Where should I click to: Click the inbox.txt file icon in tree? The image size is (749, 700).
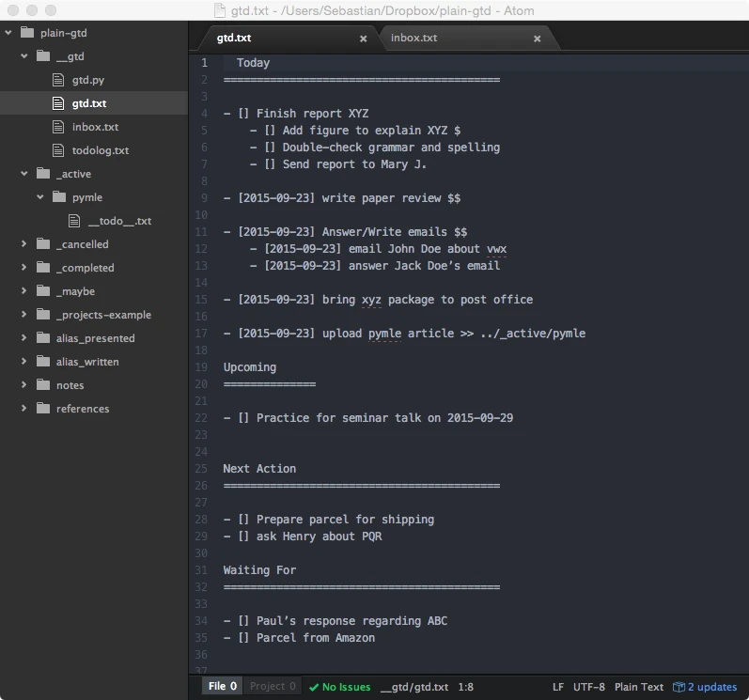58,127
